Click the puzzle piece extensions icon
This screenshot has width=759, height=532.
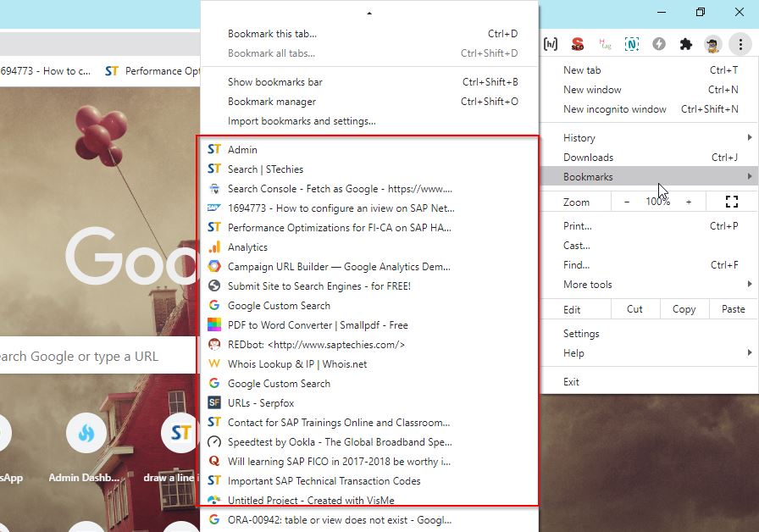686,44
